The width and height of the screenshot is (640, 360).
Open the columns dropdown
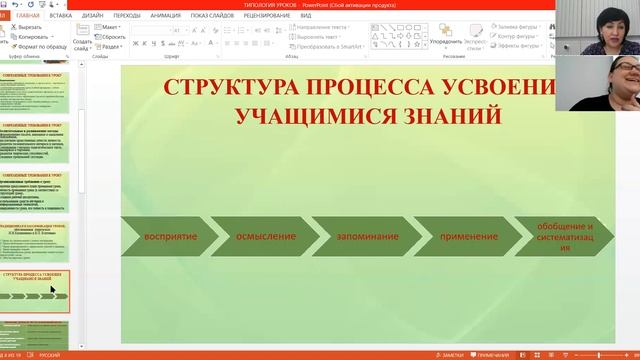pyautogui.click(x=268, y=43)
